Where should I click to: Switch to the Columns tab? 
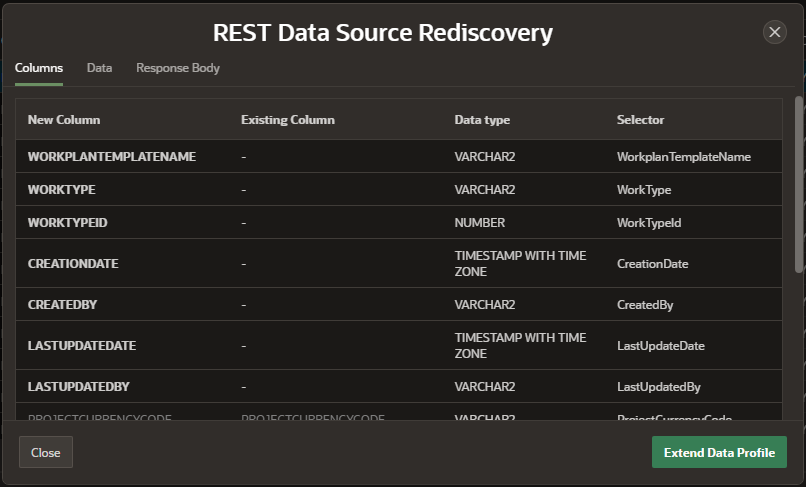(x=39, y=68)
